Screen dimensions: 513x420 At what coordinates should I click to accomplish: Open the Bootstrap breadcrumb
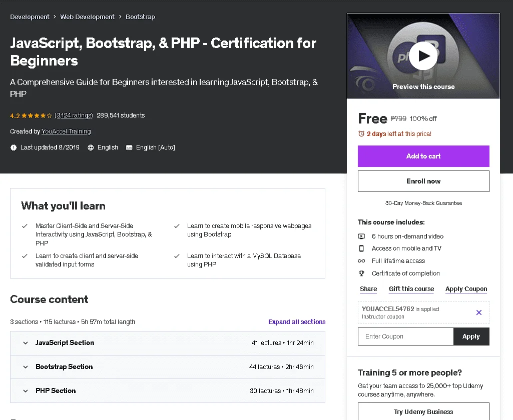[140, 16]
